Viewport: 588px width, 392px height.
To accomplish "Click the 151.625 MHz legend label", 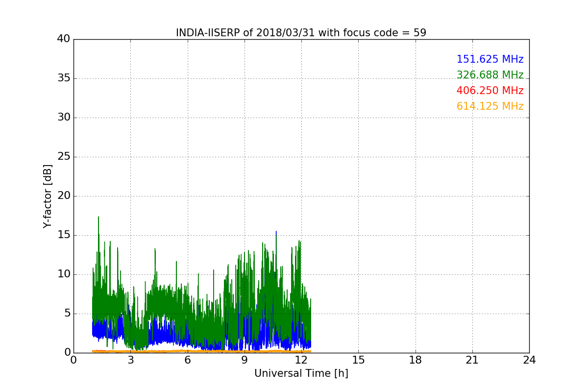I will [x=490, y=59].
